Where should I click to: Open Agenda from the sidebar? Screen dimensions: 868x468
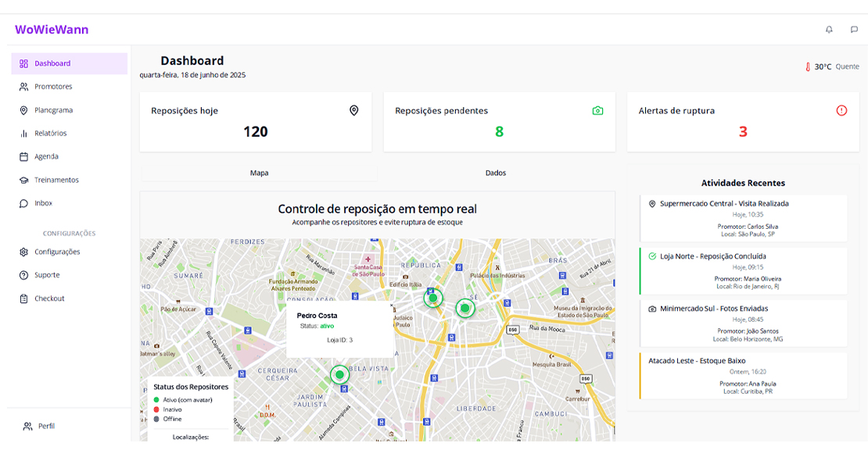coord(46,156)
